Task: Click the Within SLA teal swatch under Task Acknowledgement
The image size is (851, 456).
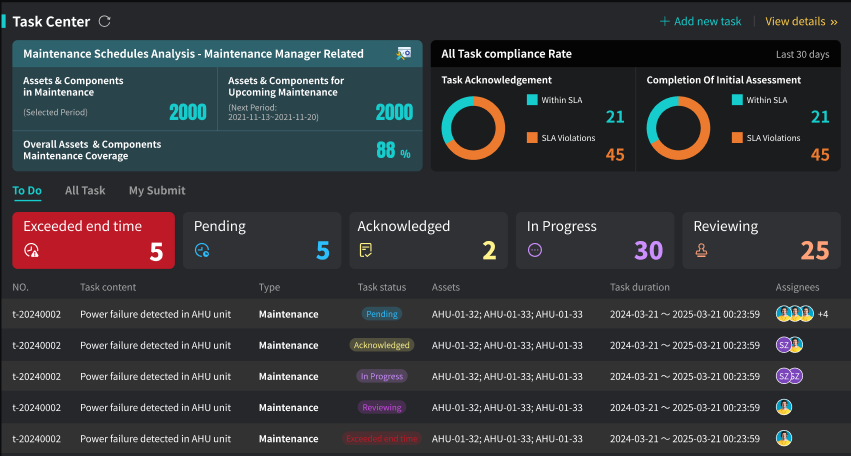Action: (532, 100)
